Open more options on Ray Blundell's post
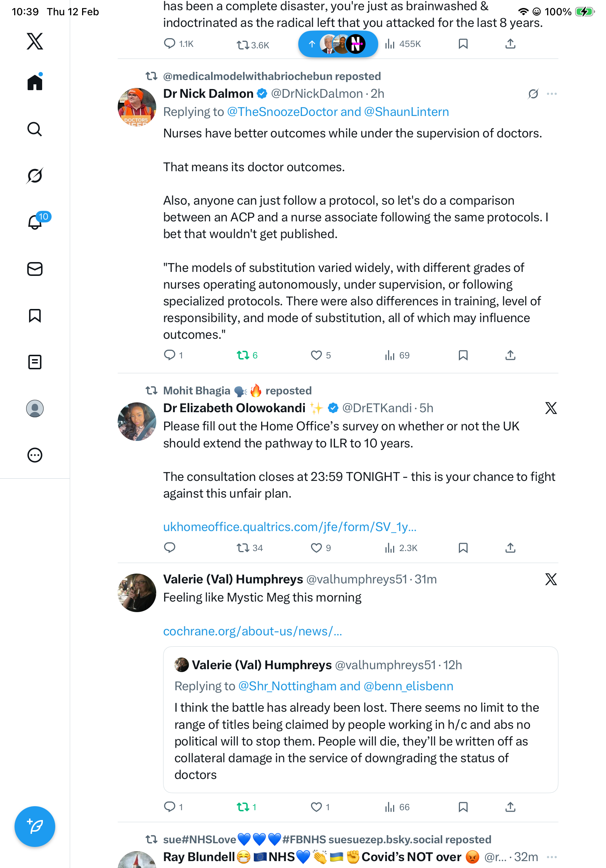This screenshot has width=606, height=868. (x=552, y=857)
